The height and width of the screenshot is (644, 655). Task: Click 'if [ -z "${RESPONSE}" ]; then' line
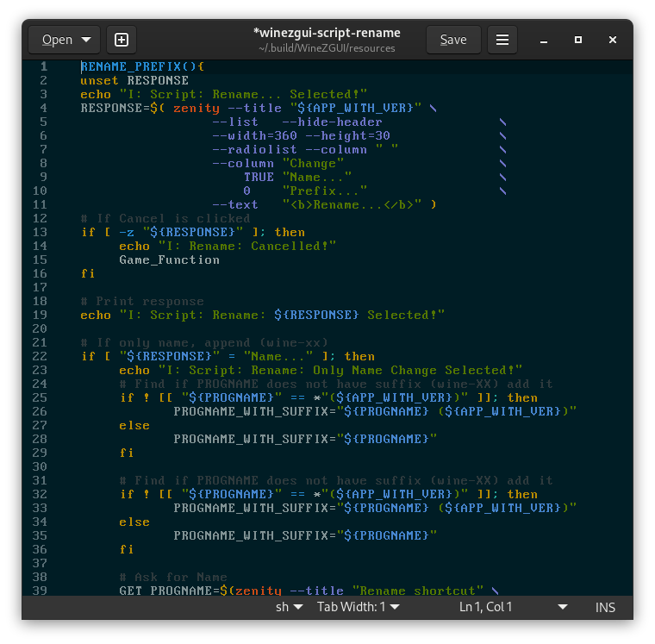coord(192,232)
